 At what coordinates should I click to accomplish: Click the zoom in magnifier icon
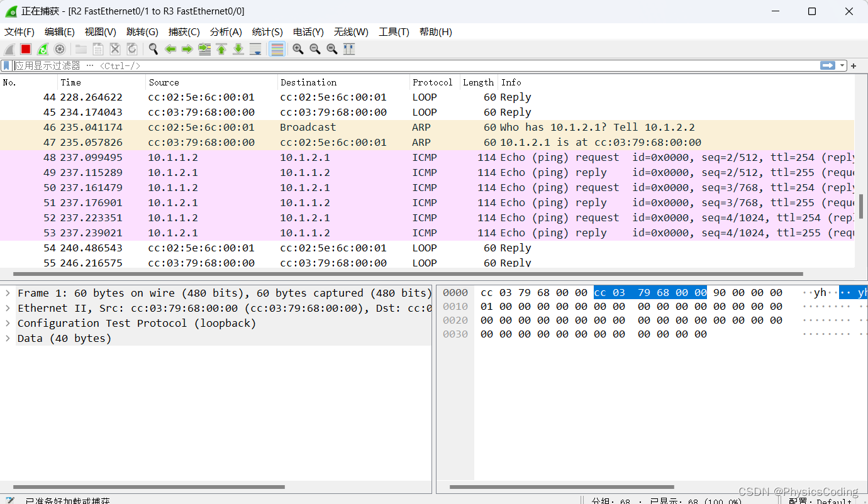tap(298, 49)
